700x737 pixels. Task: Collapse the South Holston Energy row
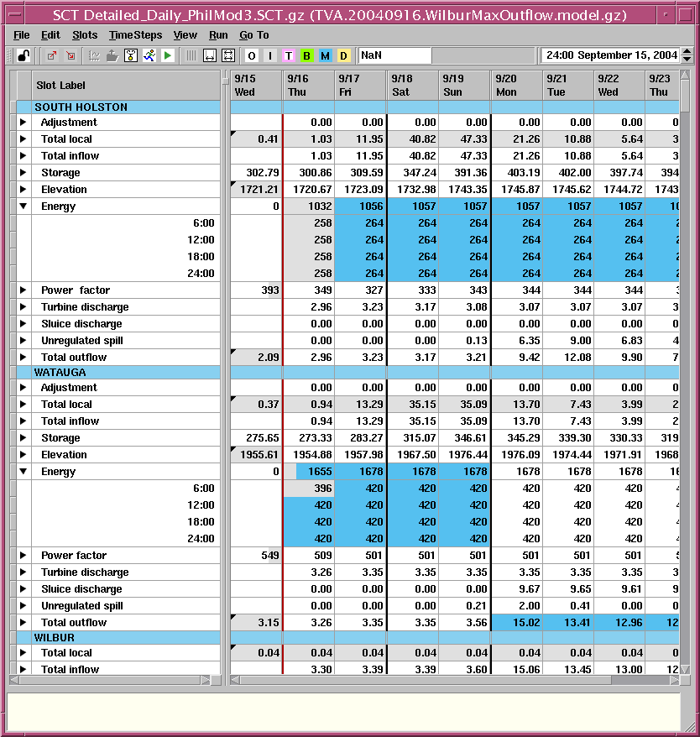pyautogui.click(x=23, y=206)
